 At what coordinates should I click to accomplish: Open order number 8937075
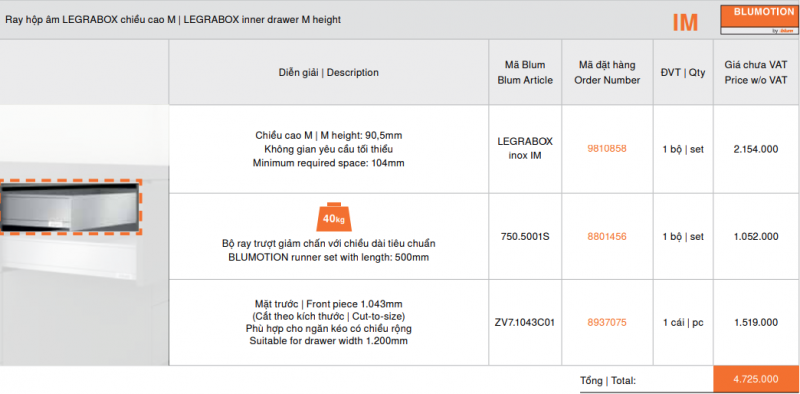click(x=607, y=323)
